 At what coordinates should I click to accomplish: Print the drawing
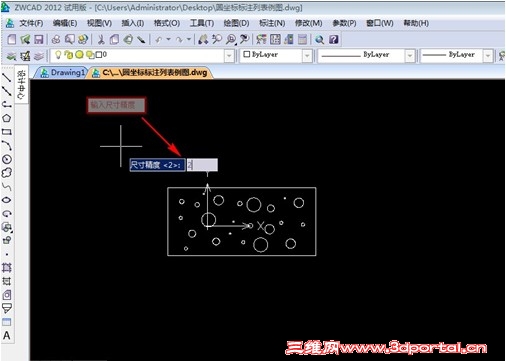[56, 39]
